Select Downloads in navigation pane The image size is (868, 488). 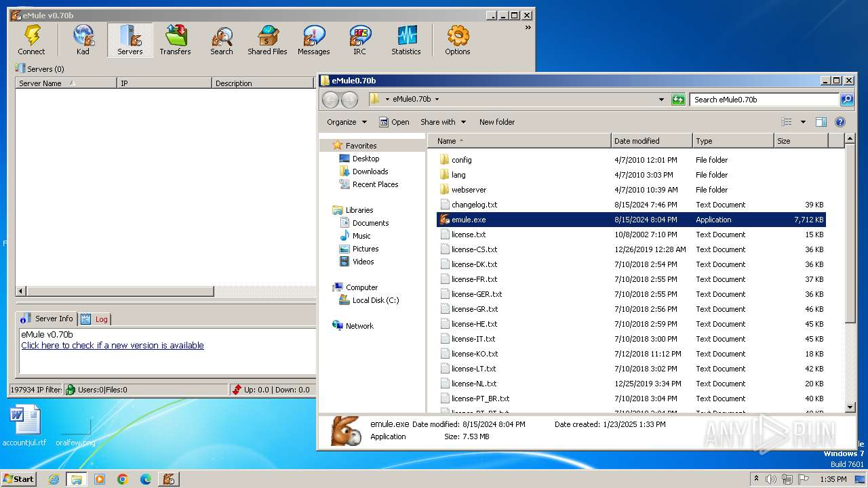tap(370, 171)
